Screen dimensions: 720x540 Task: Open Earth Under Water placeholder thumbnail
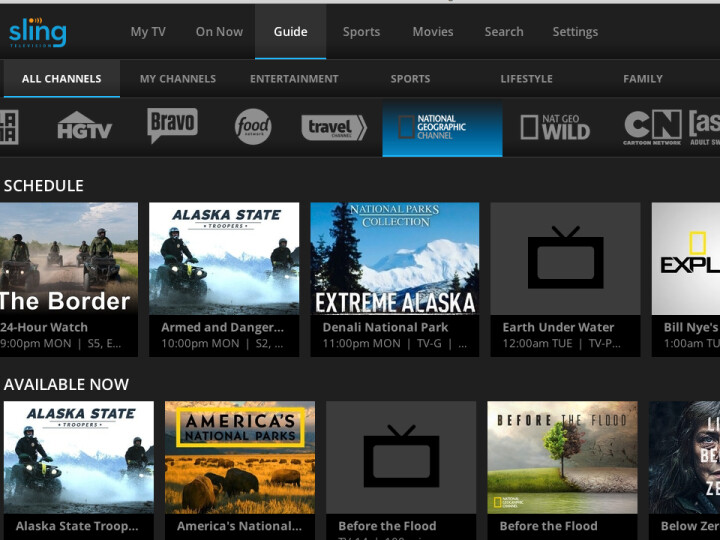point(565,259)
